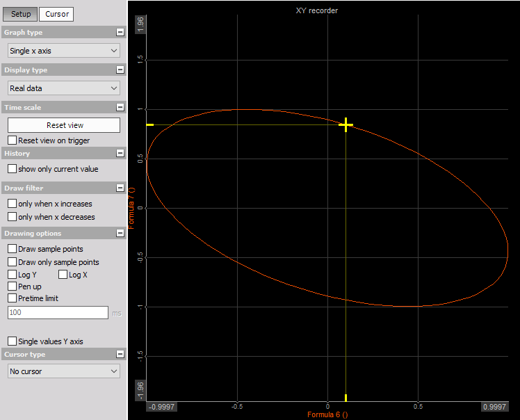Enable the Pretime limit option

tap(13, 298)
